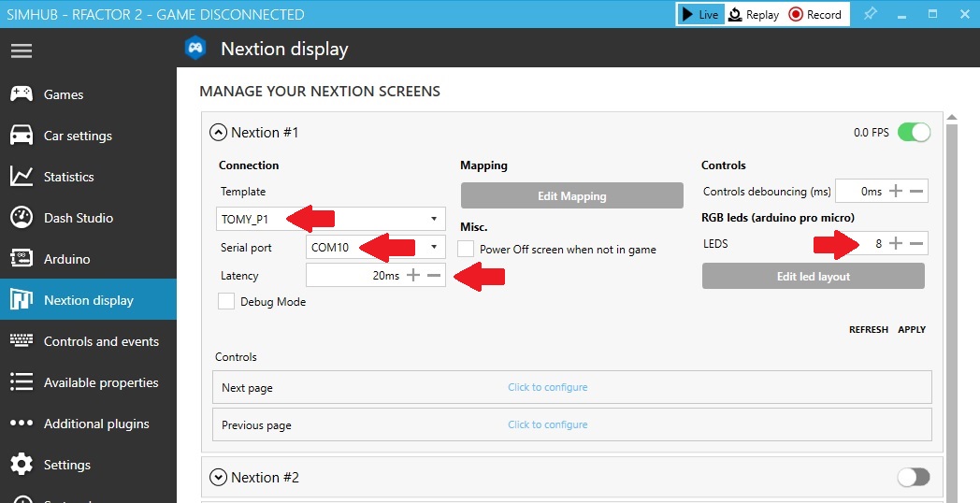980x503 pixels.
Task: Click the vertical scrollbar up arrow
Action: [x=952, y=117]
